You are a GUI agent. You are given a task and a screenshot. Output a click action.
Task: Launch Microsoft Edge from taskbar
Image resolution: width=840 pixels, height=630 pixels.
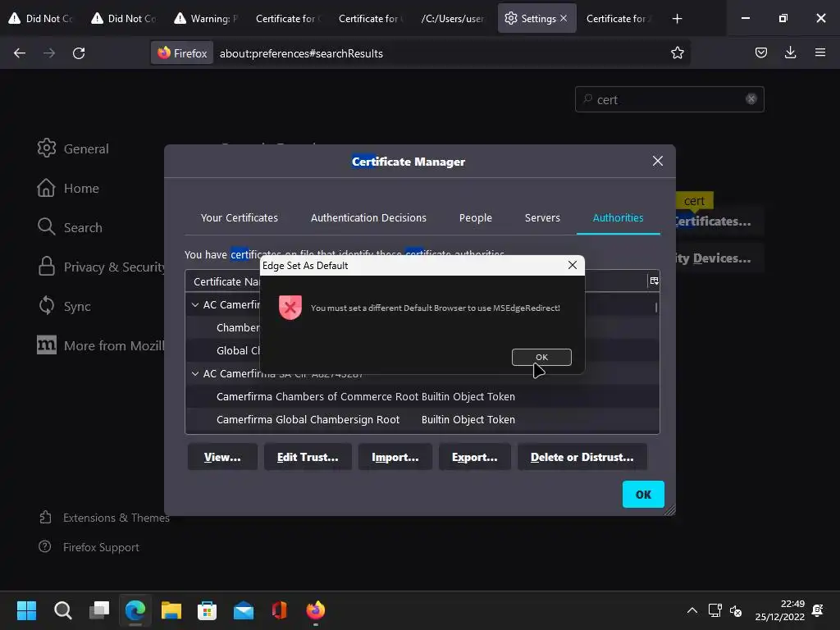(135, 610)
